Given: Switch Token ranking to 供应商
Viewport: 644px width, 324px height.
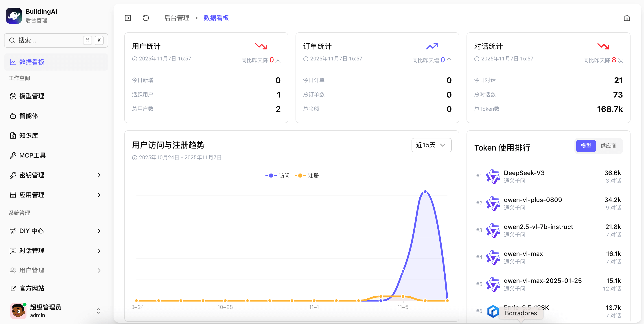Looking at the screenshot, I should click(608, 146).
